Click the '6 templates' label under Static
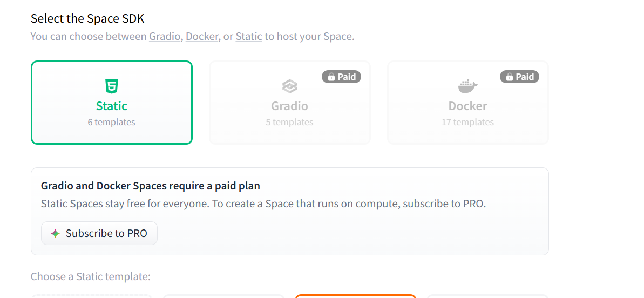 point(111,122)
